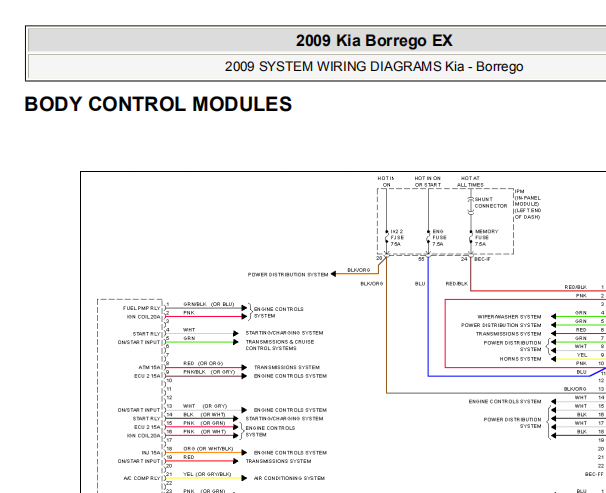Click the 'ATM 15A' fuse label
This screenshot has height=493, width=606.
[x=149, y=368]
